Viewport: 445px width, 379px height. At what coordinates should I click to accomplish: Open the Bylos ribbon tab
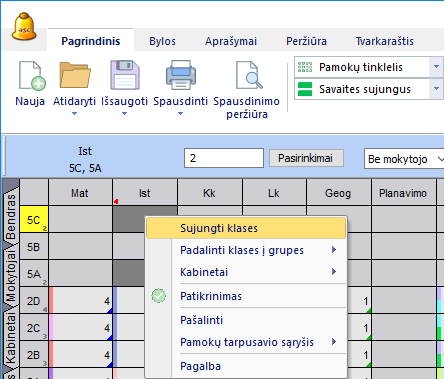(162, 41)
